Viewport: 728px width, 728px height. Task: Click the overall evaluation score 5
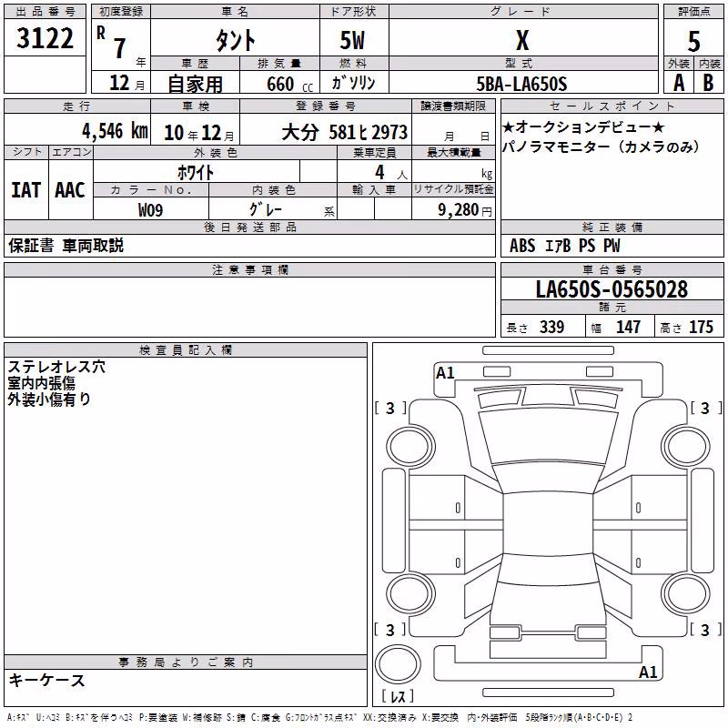click(x=693, y=41)
